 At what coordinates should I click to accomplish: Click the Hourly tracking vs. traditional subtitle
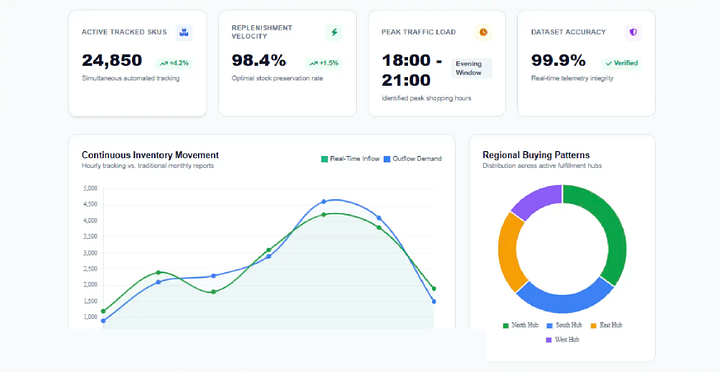(x=148, y=166)
